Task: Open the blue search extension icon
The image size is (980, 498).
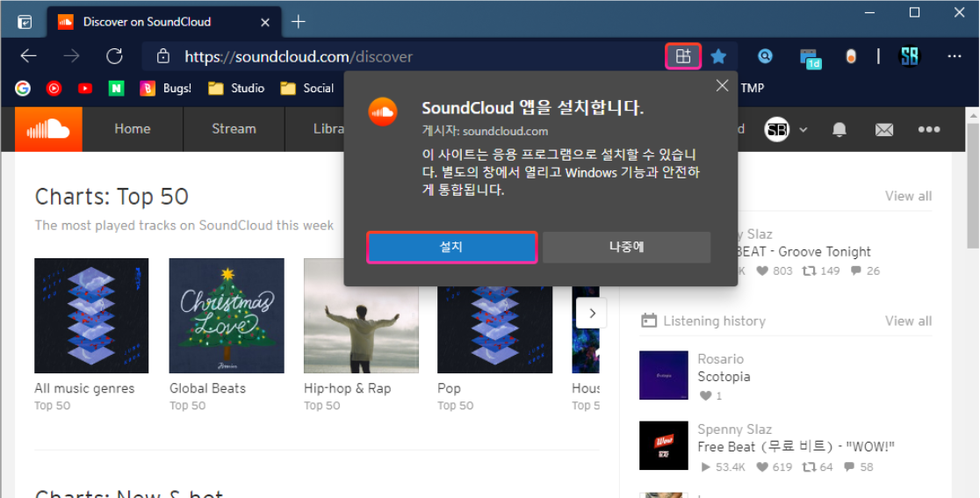Action: pos(765,56)
